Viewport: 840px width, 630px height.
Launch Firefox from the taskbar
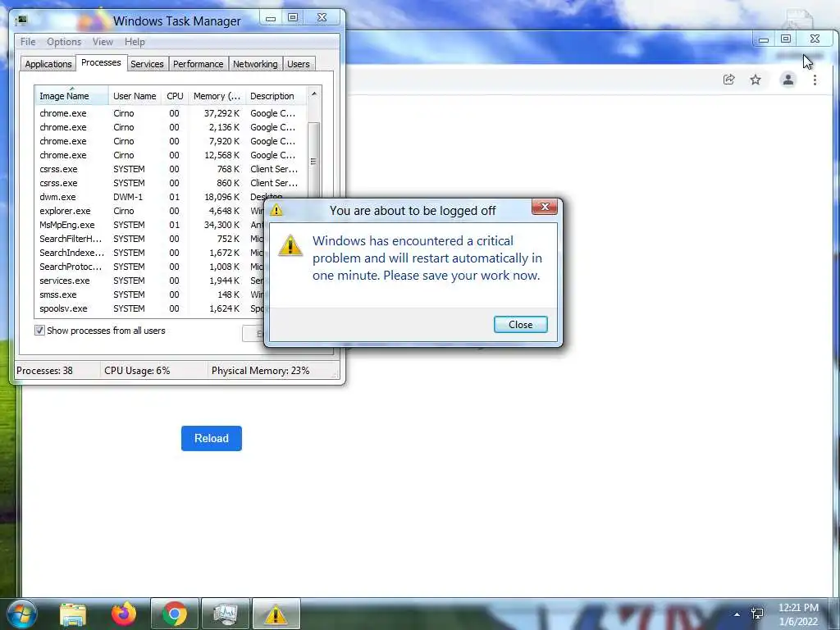pos(124,614)
